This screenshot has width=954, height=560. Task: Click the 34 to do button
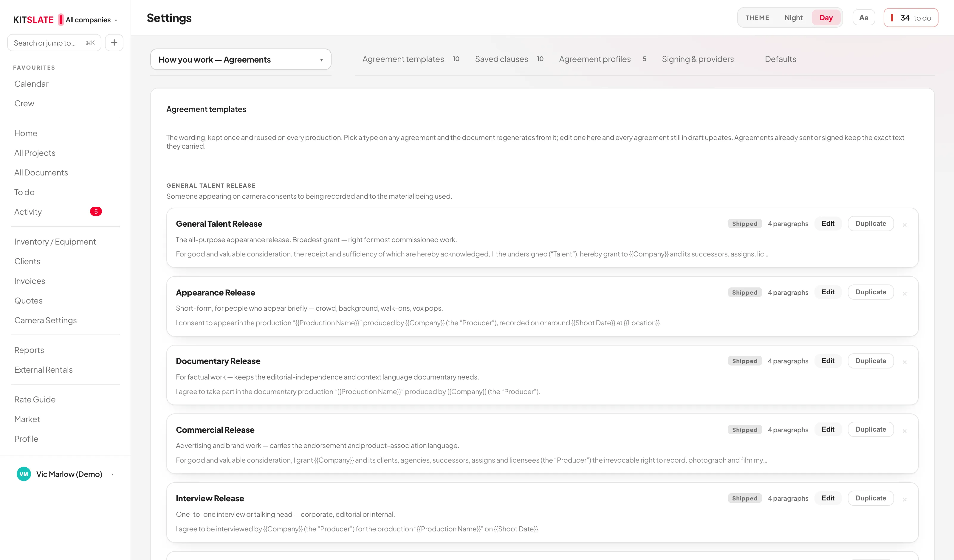(911, 18)
